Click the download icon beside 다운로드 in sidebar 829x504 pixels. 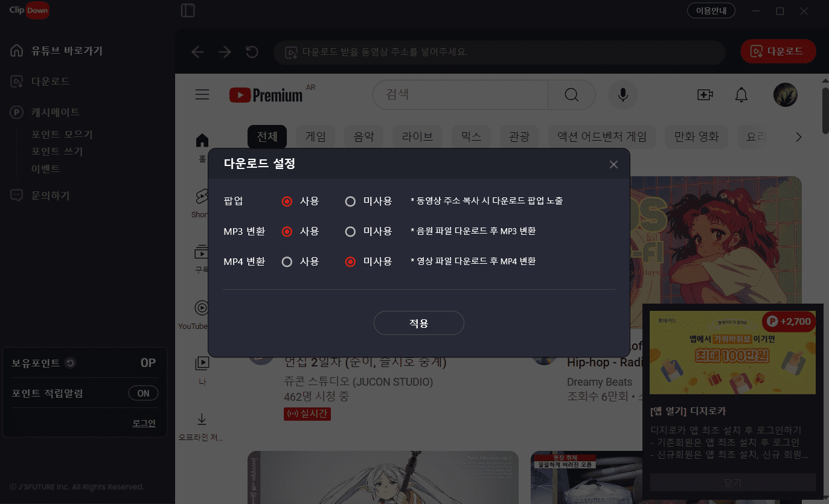(17, 81)
